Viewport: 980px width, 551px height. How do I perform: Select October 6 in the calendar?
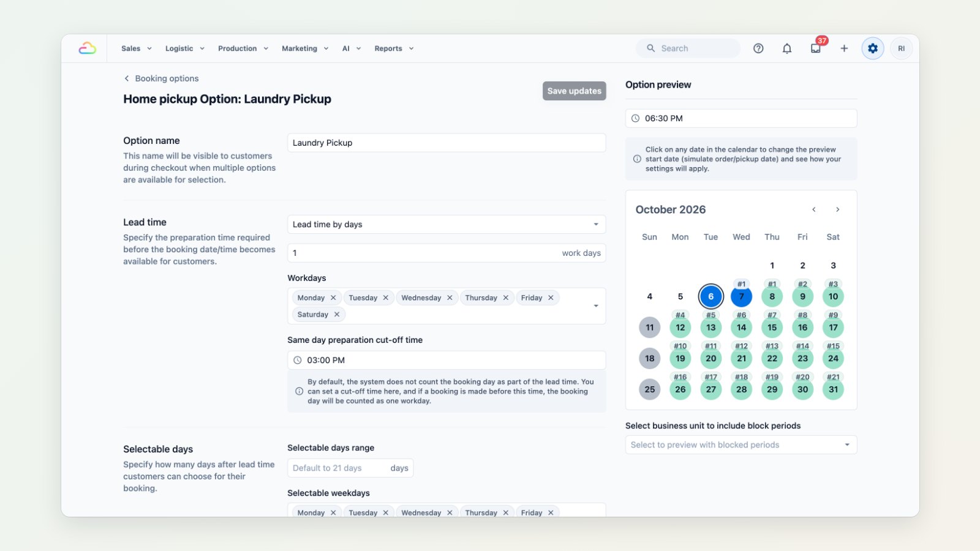tap(711, 296)
